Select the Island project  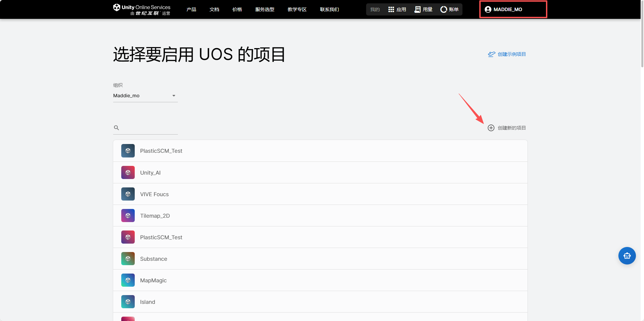coord(320,301)
